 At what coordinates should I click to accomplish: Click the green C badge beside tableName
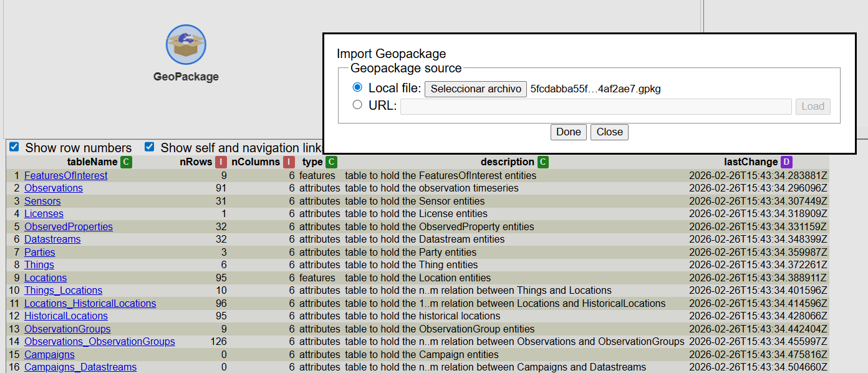pyautogui.click(x=127, y=162)
